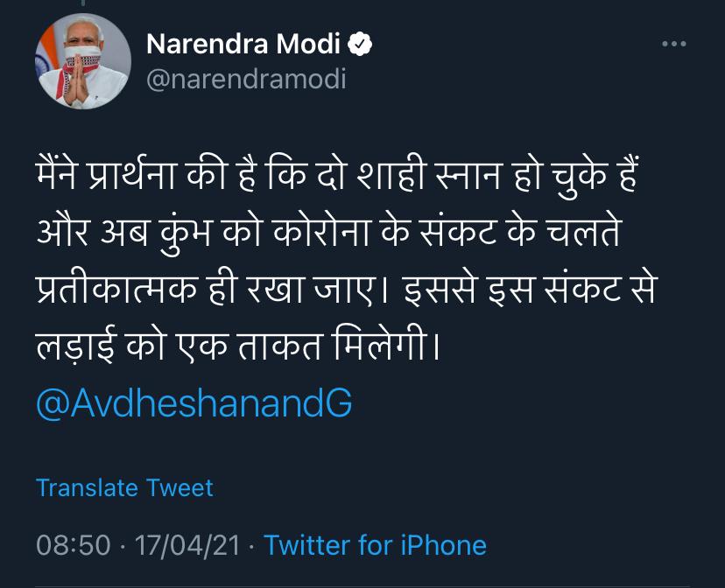Viewport: 725px width, 588px height.
Task: Click the dot separator before Twitter for iPhone
Action: (252, 546)
